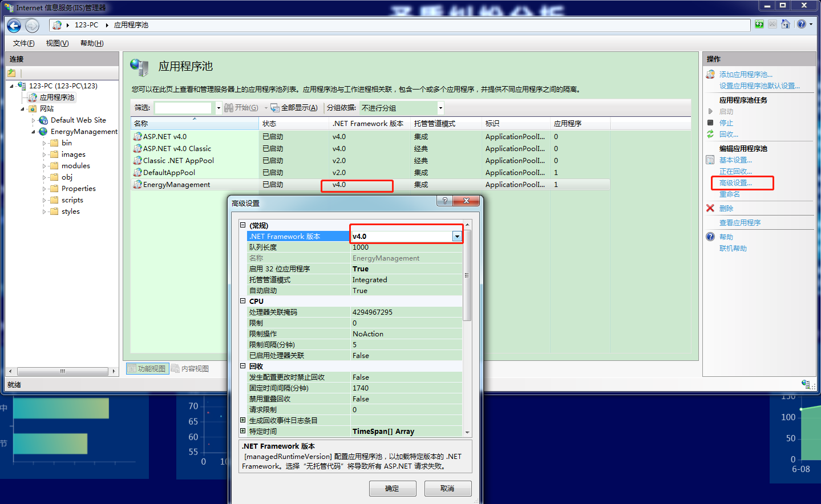821x504 pixels.
Task: Open the .NET Framework 版本 dropdown in dialog
Action: [x=457, y=237]
